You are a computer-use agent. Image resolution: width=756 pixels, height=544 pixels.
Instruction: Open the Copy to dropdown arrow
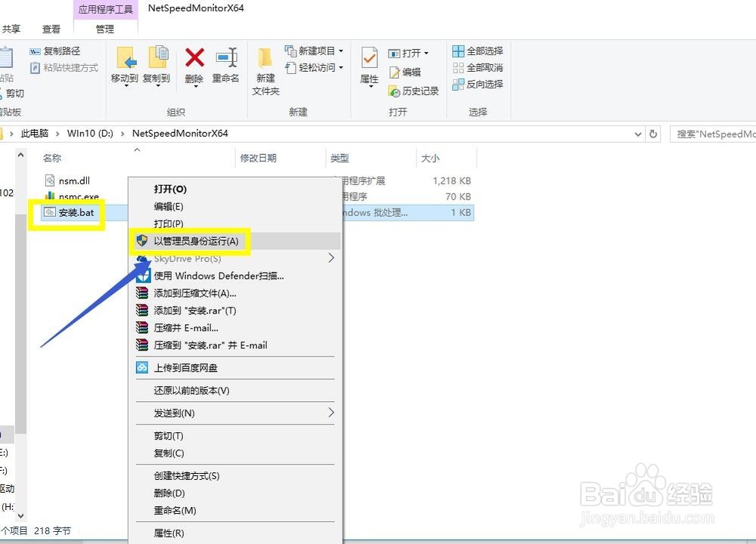158,86
